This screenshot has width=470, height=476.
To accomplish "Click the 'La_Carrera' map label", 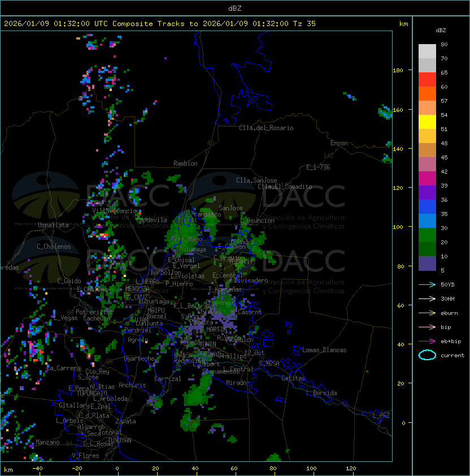I will (x=64, y=368).
